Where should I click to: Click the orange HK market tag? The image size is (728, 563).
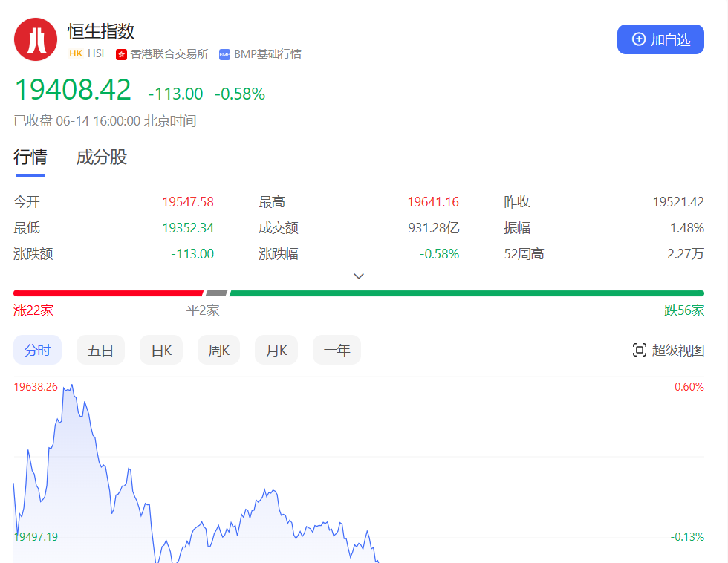[75, 53]
